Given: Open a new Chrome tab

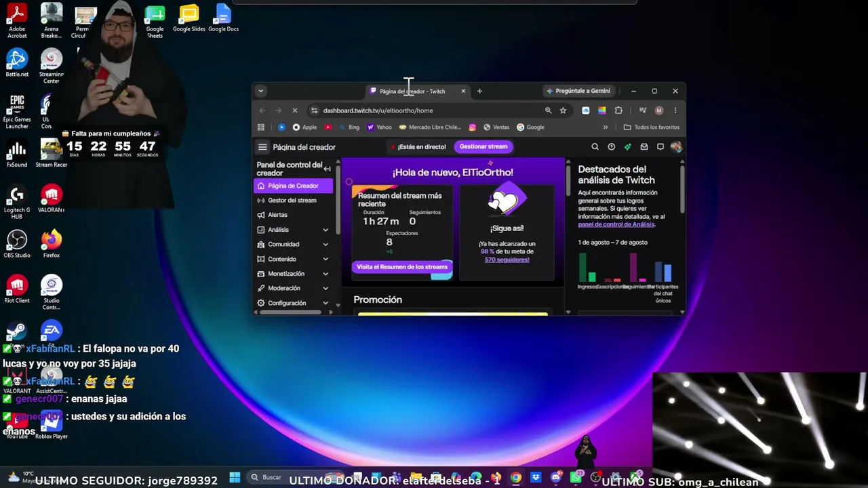Looking at the screenshot, I should tap(479, 91).
